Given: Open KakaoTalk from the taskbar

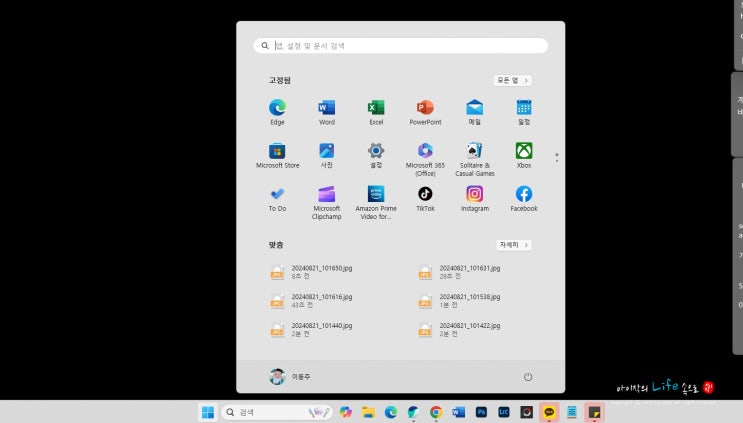Looking at the screenshot, I should pos(549,412).
